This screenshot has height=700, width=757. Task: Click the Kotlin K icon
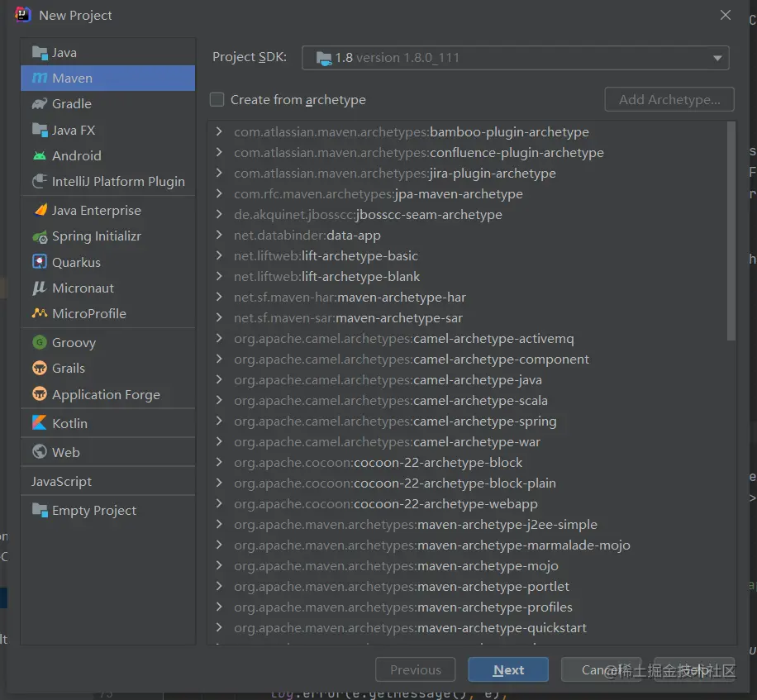click(40, 423)
